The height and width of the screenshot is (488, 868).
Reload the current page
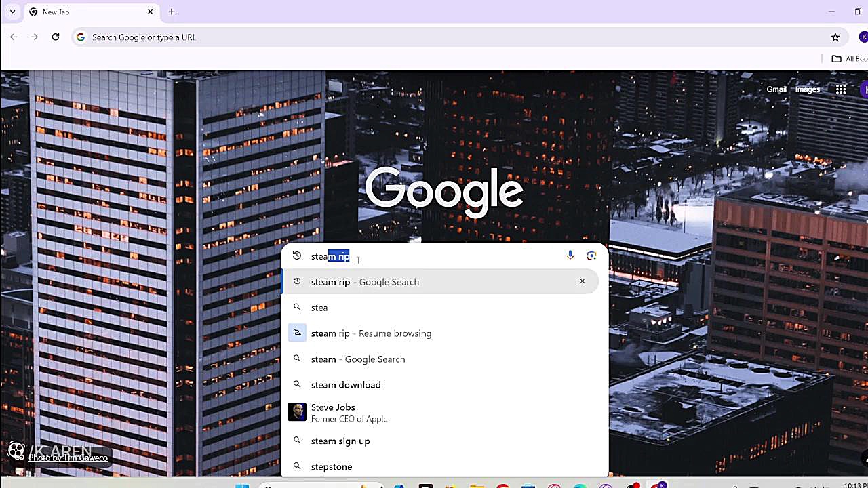click(x=56, y=37)
